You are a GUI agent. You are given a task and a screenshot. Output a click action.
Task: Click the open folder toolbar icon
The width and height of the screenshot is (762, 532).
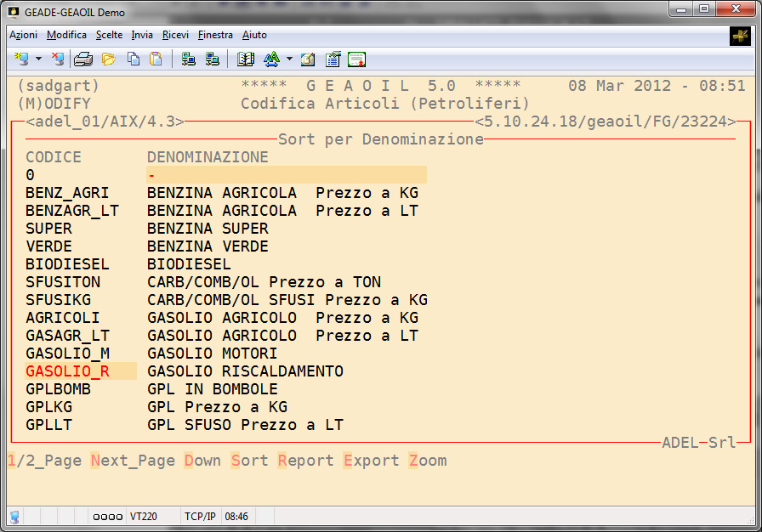(108, 59)
